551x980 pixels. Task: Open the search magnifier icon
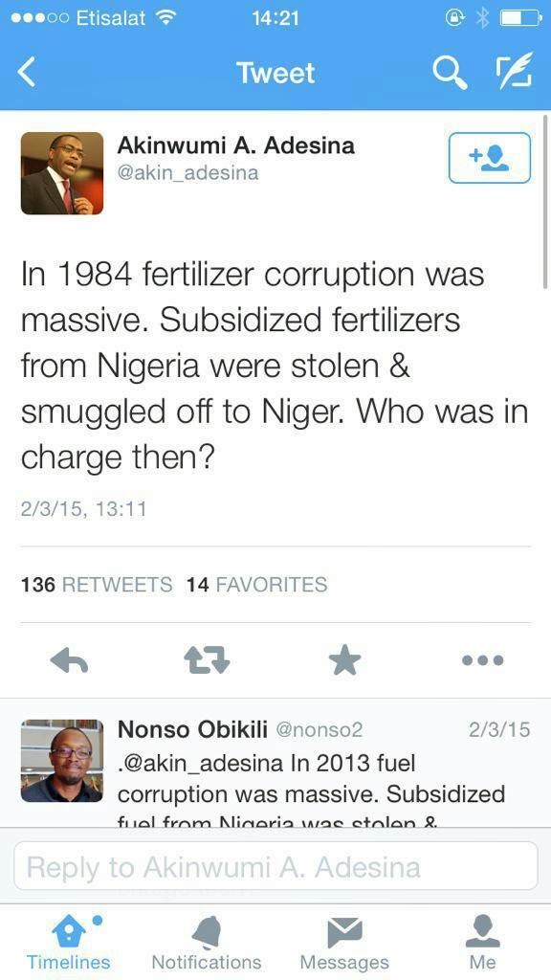click(450, 73)
